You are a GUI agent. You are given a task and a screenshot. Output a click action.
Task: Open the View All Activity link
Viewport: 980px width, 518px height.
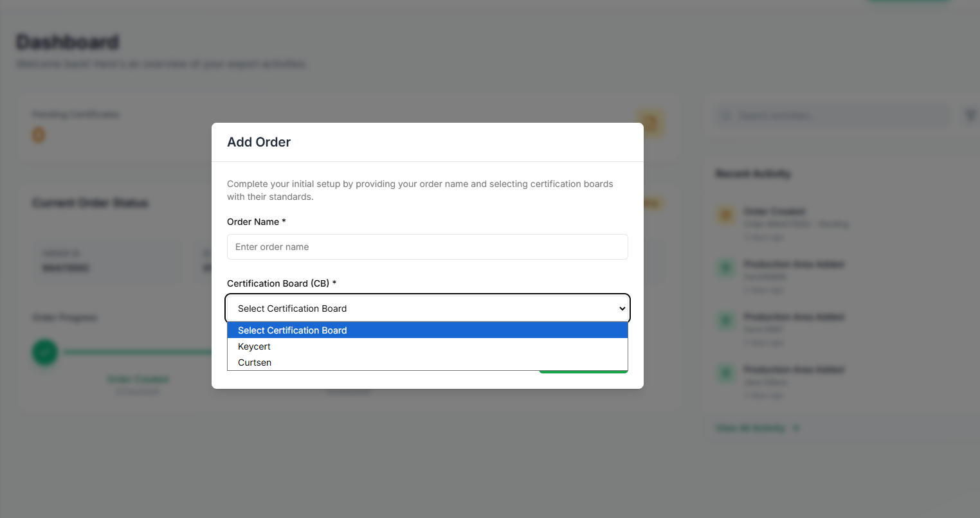[750, 428]
